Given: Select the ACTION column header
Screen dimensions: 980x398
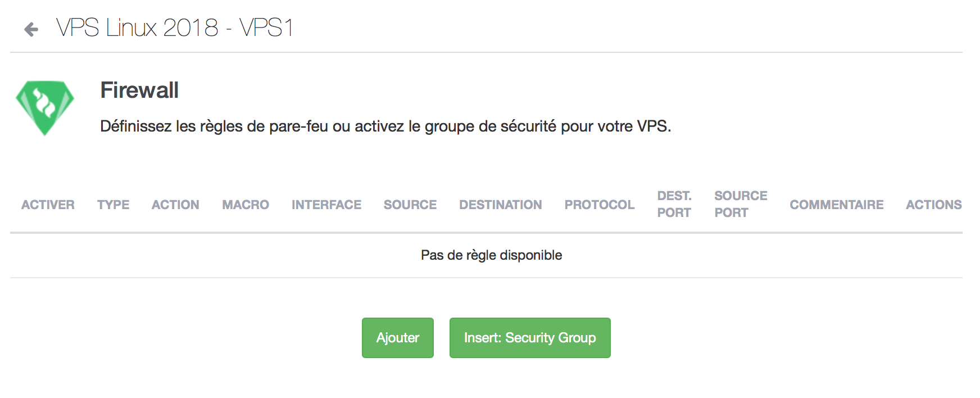Looking at the screenshot, I should (x=175, y=205).
